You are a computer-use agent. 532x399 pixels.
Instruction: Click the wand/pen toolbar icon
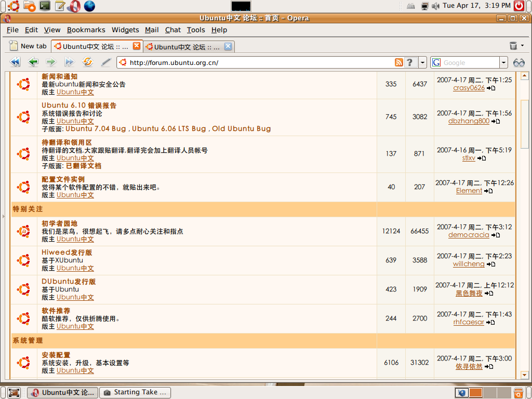(x=106, y=62)
